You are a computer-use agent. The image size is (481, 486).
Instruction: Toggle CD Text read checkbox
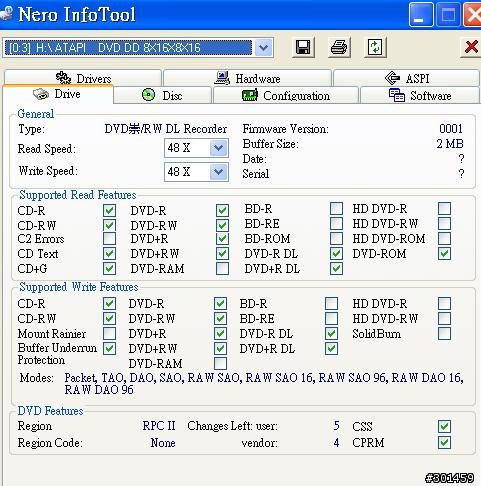109,253
